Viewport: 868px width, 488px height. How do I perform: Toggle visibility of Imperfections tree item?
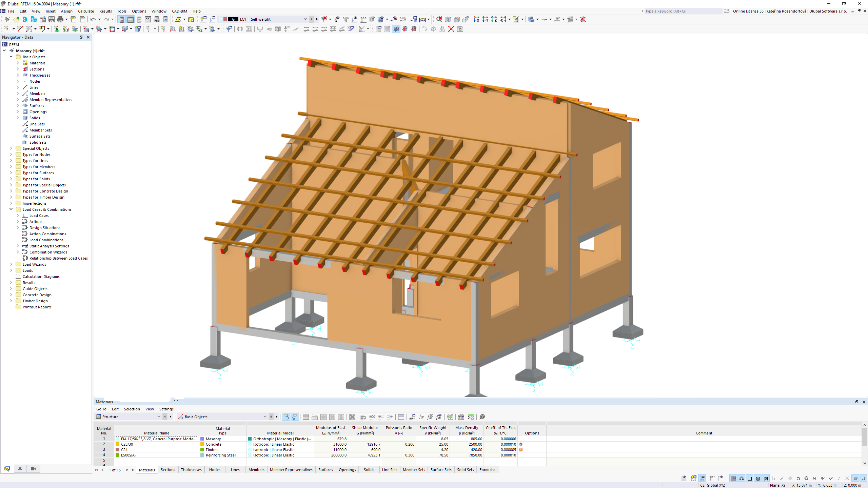point(11,203)
